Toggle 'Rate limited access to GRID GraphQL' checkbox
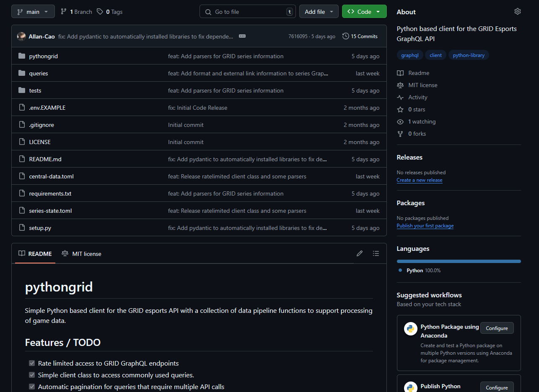This screenshot has width=539, height=392. tap(32, 363)
